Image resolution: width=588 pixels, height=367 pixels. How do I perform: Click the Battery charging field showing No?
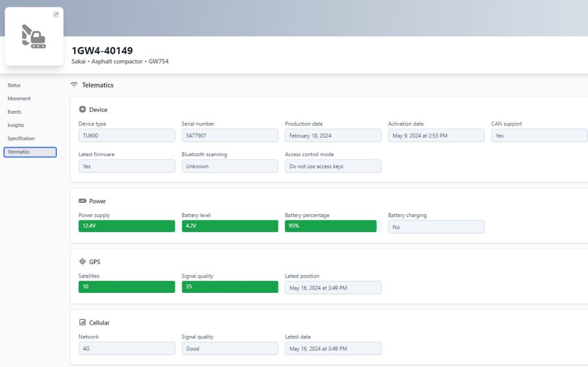tap(436, 227)
